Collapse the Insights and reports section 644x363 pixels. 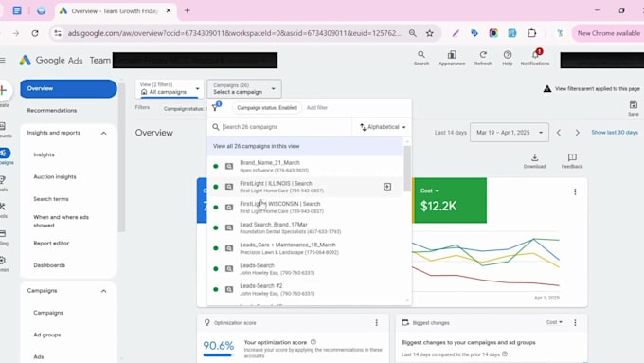click(103, 133)
